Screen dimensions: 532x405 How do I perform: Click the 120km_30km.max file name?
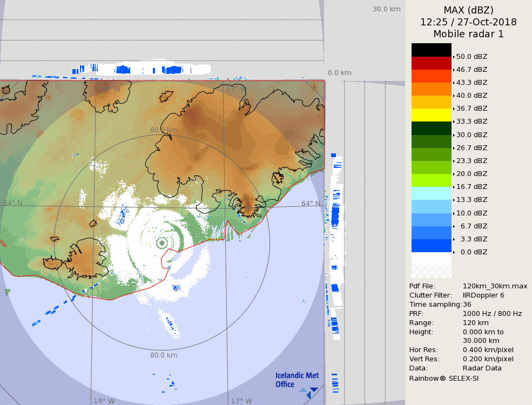pyautogui.click(x=495, y=286)
